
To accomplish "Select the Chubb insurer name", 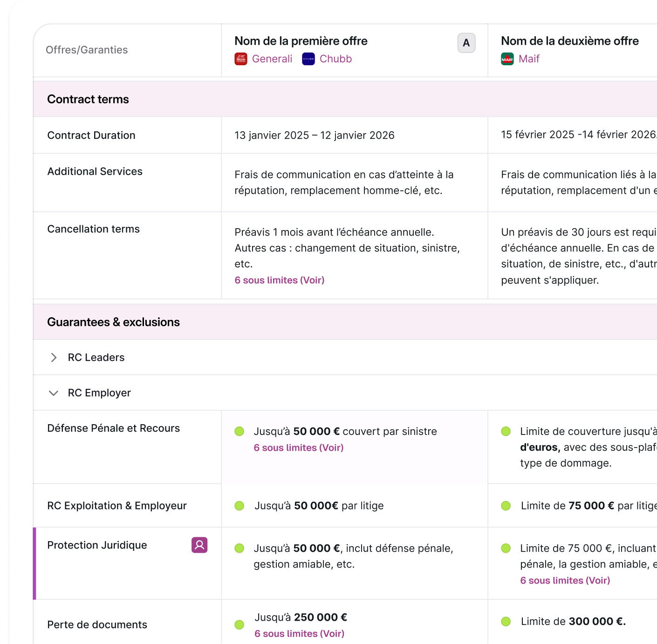I will [x=335, y=59].
